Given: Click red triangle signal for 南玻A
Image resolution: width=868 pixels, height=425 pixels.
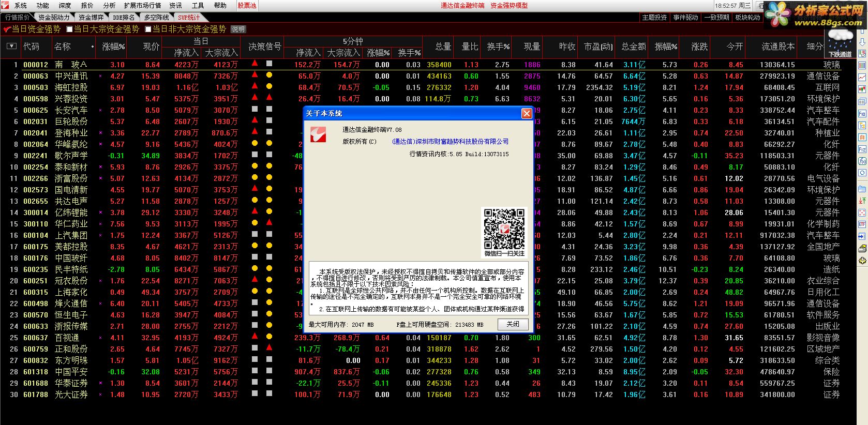Looking at the screenshot, I should [255, 64].
